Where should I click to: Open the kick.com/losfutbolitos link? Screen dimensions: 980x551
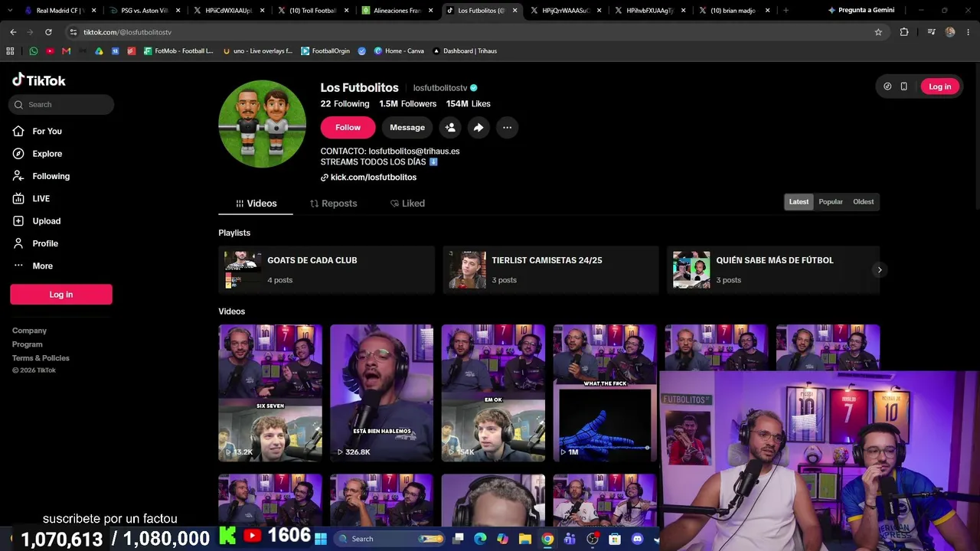pos(368,178)
